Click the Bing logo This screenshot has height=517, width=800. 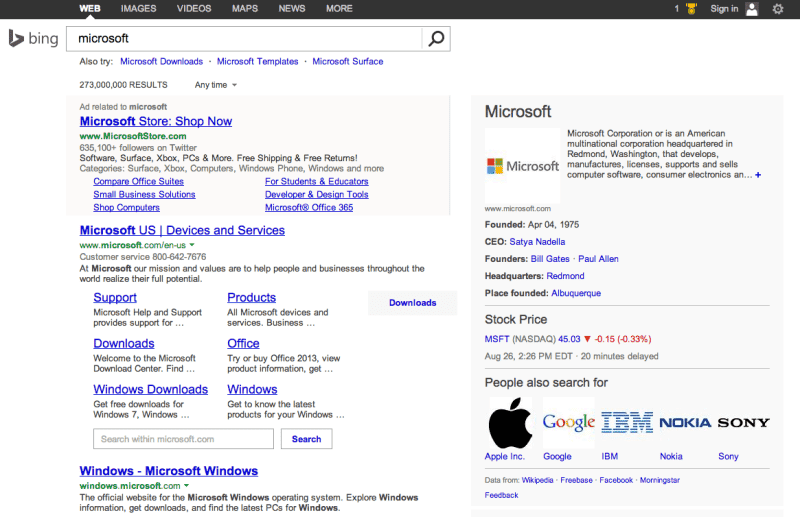pyautogui.click(x=33, y=38)
